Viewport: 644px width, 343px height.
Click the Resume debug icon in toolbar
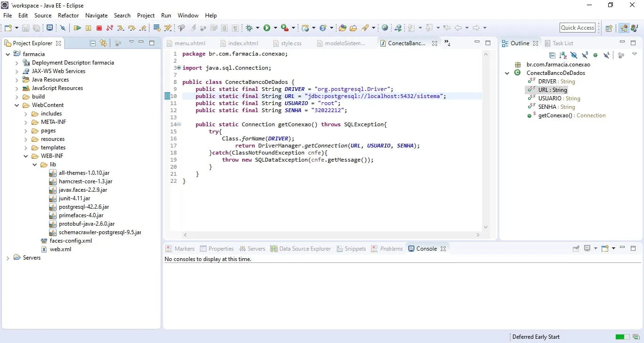coord(77,28)
